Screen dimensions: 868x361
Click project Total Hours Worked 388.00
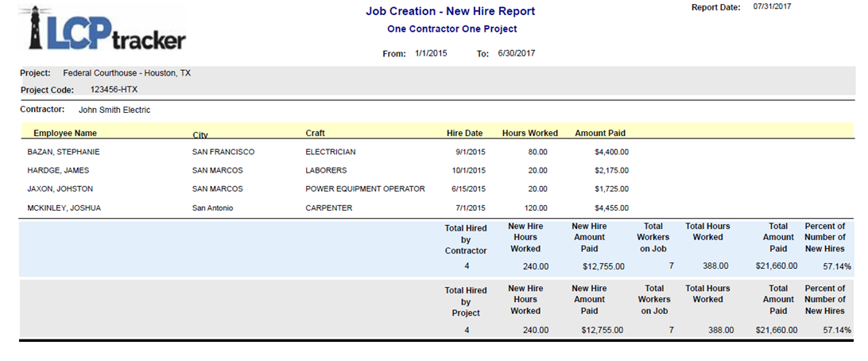[721, 330]
